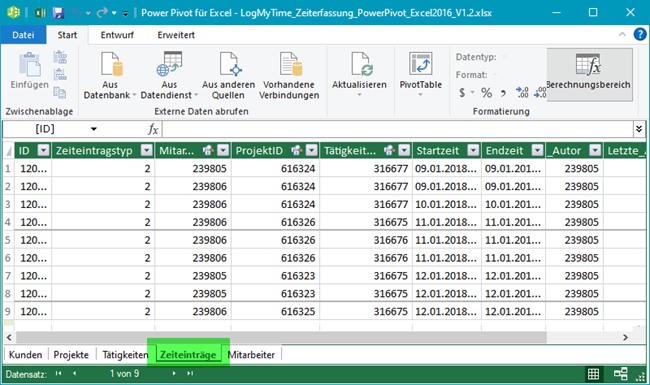Switch to the Erweitert ribbon tab

[176, 35]
